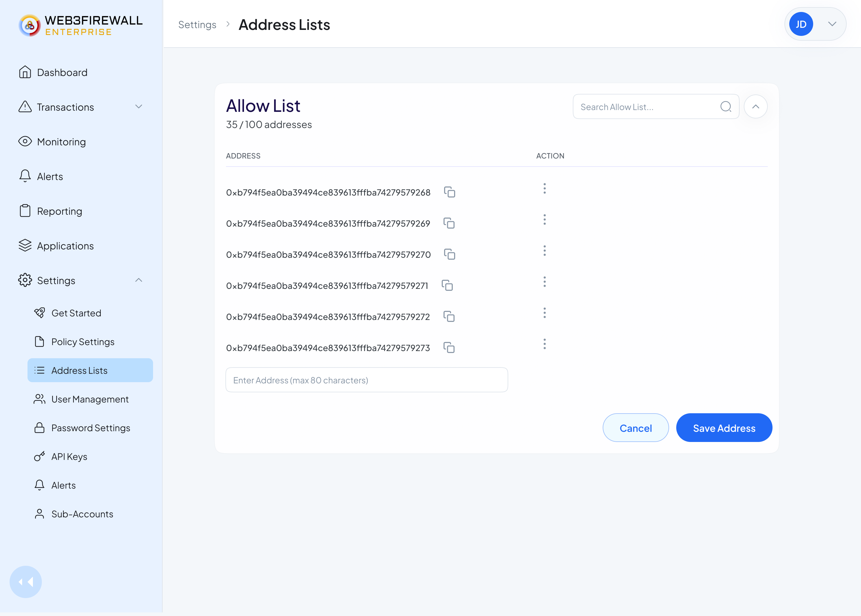Open action menu for address ending 579270
This screenshot has height=616, width=861.
(544, 251)
